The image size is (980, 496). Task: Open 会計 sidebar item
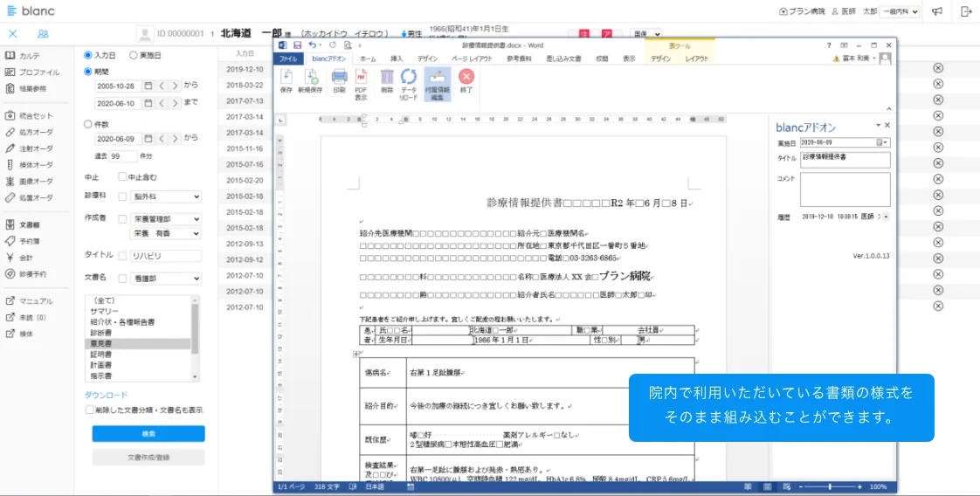click(x=19, y=258)
